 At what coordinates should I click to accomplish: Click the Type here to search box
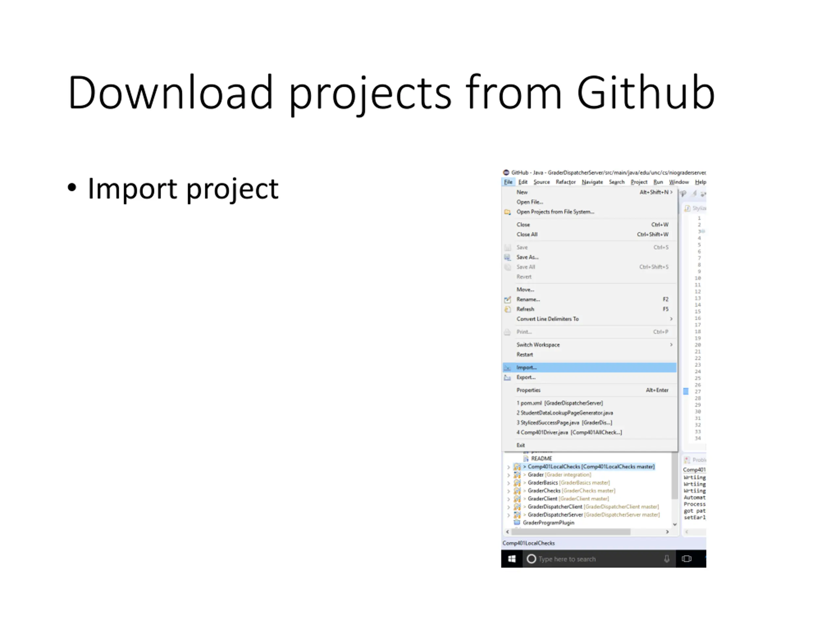598,558
